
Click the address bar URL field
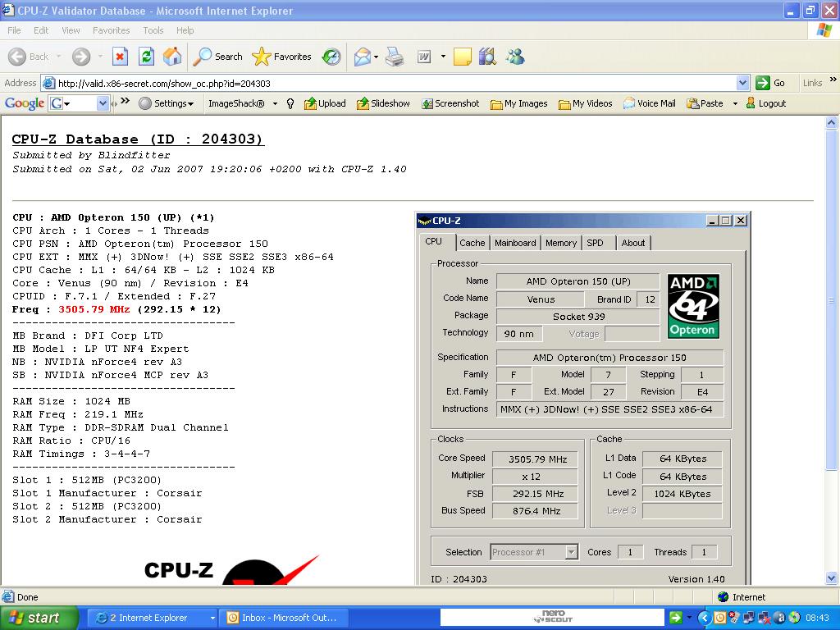(395, 83)
